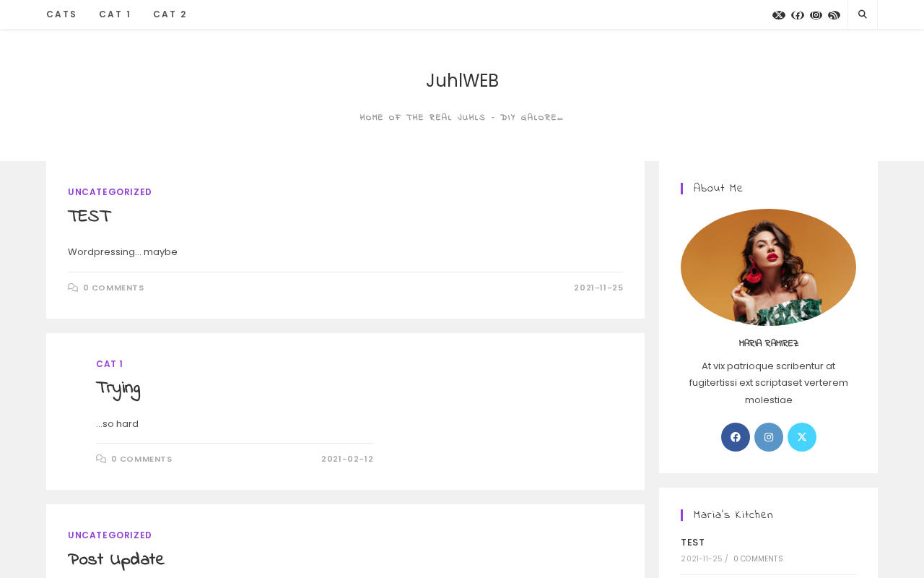The height and width of the screenshot is (578, 924).
Task: Open Uncategorized category above TEST post
Action: pyautogui.click(x=110, y=192)
